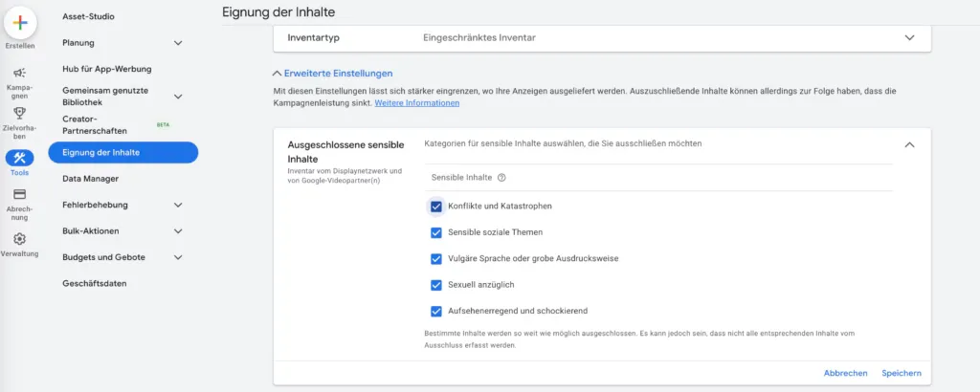Open Kampagnen megaphone icon
Viewport: 980px width, 392px height.
pos(19,73)
